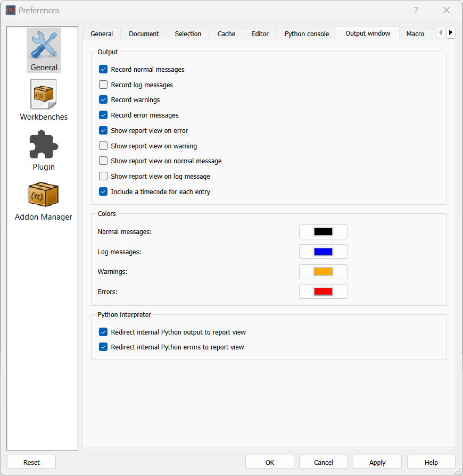Disable Include a timecode for each entry
463x476 pixels.
[103, 191]
